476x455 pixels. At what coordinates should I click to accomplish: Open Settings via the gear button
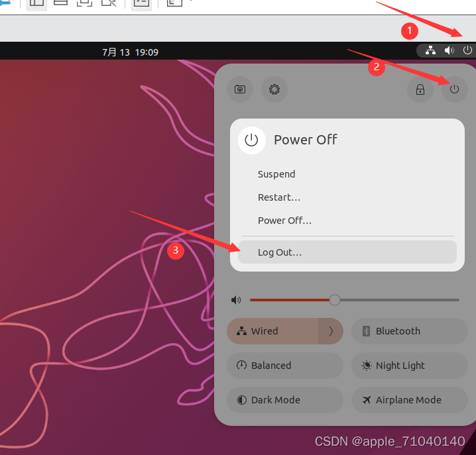[x=274, y=89]
